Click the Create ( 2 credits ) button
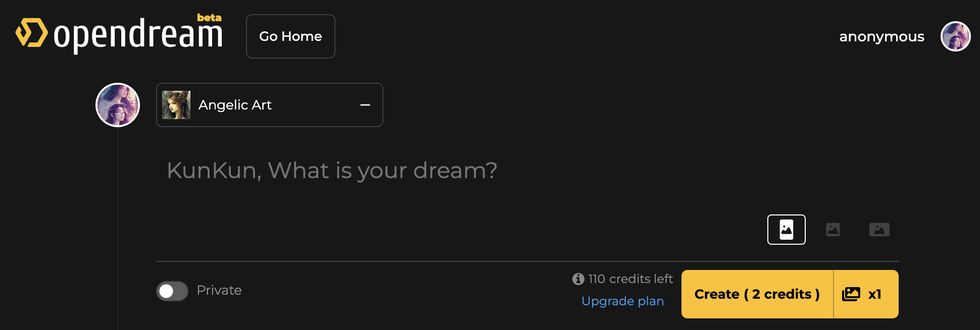This screenshot has height=330, width=980. pos(757,294)
